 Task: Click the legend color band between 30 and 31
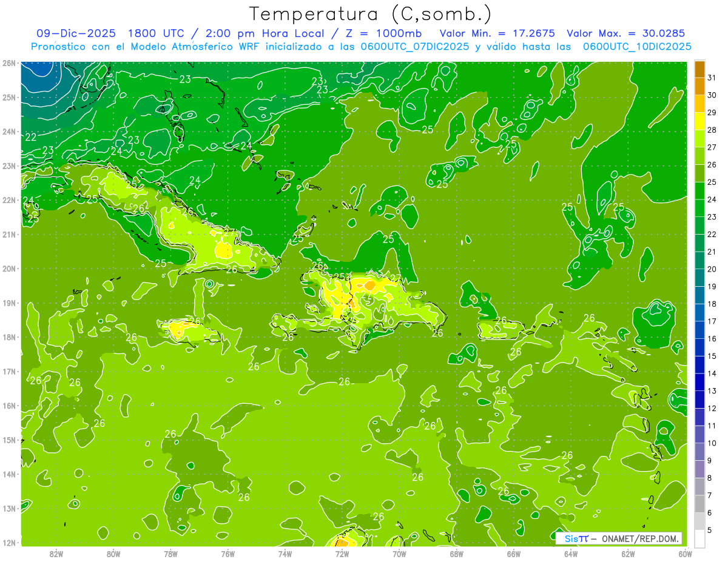(699, 87)
